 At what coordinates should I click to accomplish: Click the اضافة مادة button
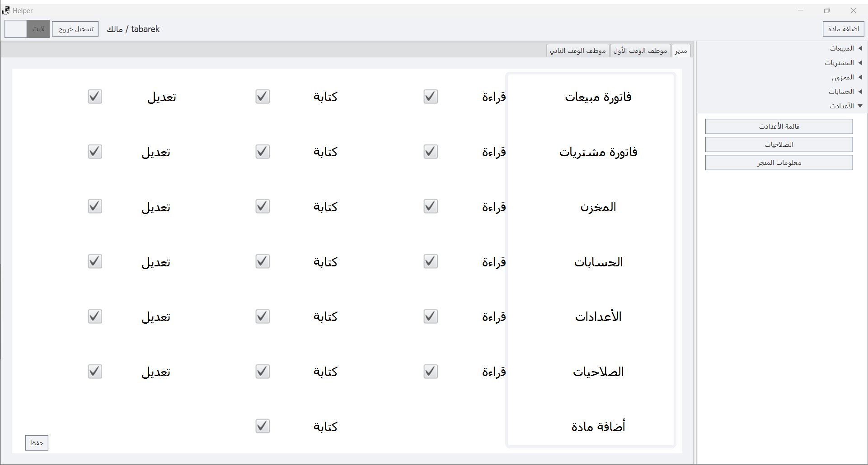click(843, 29)
